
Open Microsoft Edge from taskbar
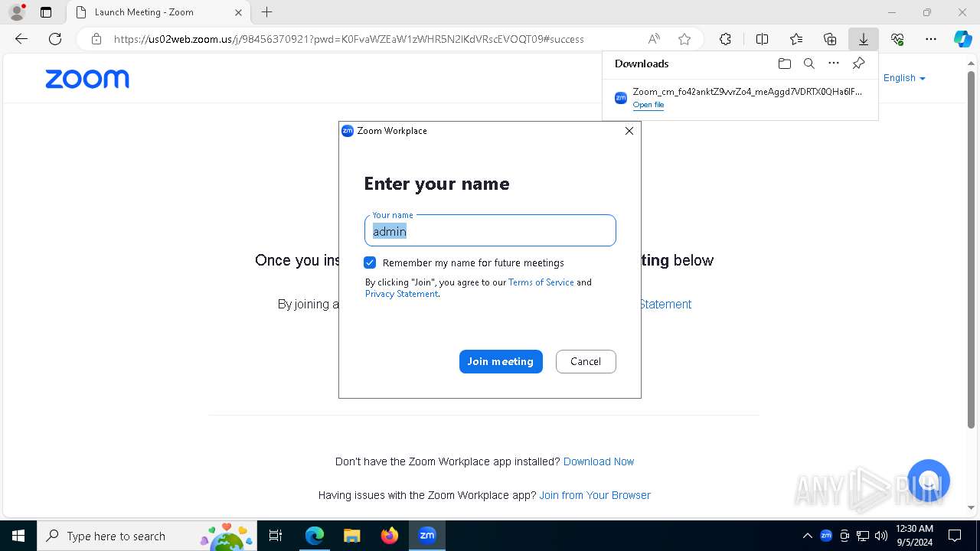[315, 536]
